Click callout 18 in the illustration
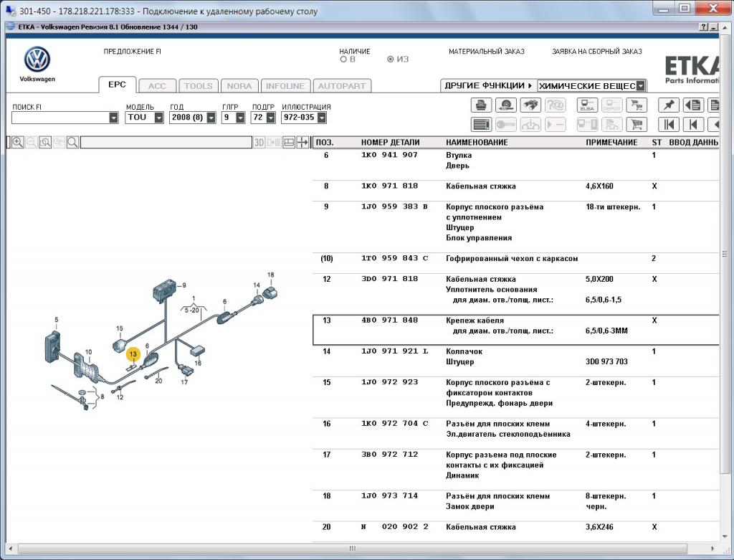The image size is (734, 560). (270, 275)
